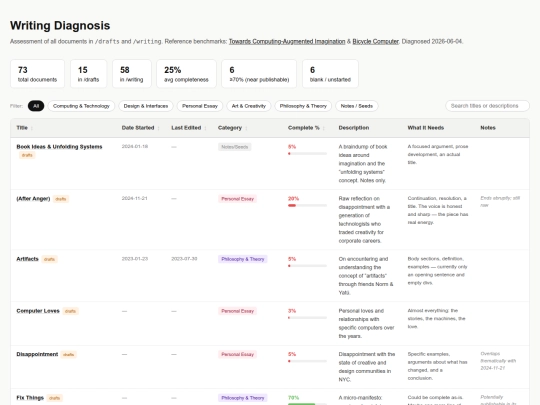Click the 58 in /writing stat card

coord(132,74)
